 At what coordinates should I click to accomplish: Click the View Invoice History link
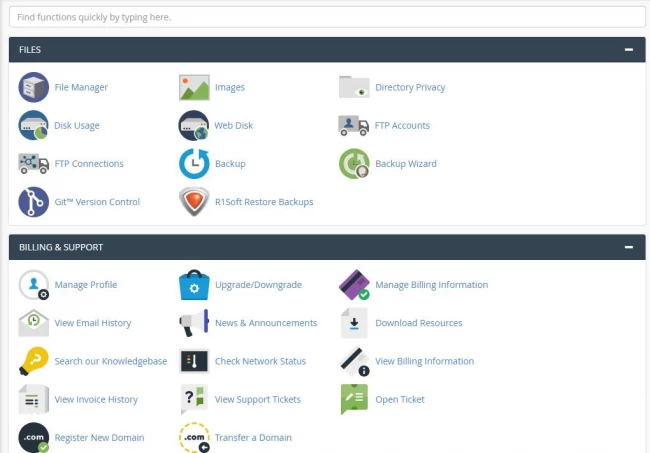(x=96, y=399)
